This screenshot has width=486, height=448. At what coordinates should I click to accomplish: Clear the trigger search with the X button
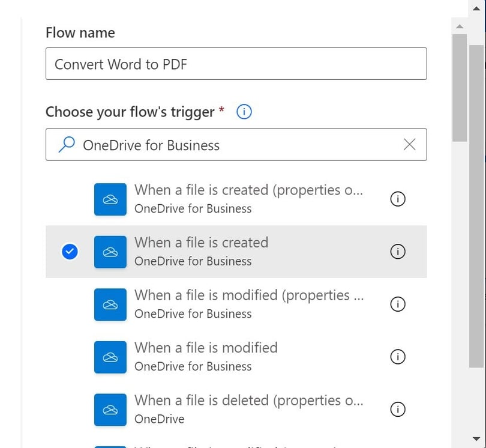coord(409,145)
